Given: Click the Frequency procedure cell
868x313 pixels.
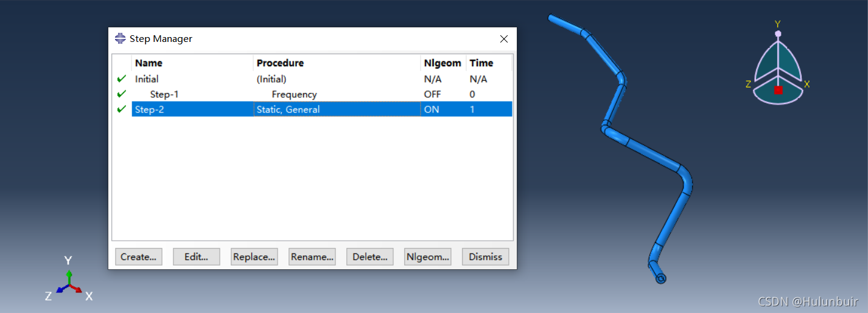Looking at the screenshot, I should click(x=294, y=94).
